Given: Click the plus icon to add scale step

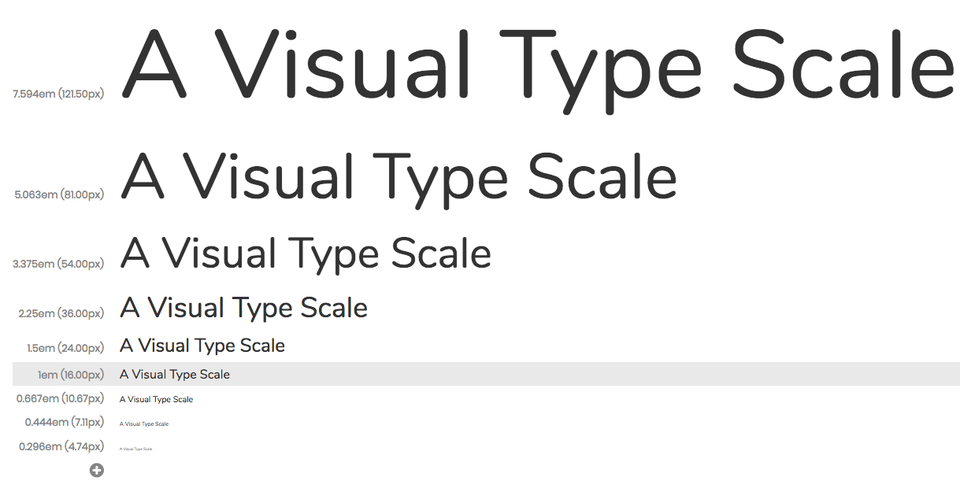Looking at the screenshot, I should [x=97, y=470].
